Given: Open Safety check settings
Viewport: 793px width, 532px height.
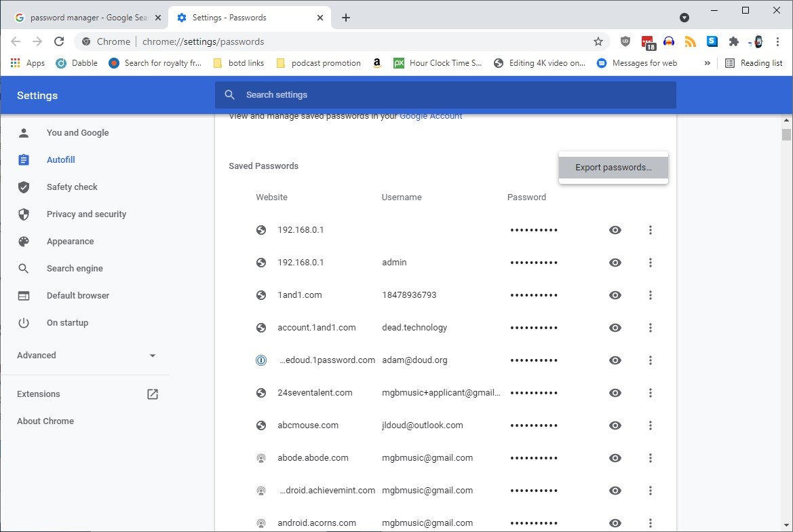Looking at the screenshot, I should point(73,187).
